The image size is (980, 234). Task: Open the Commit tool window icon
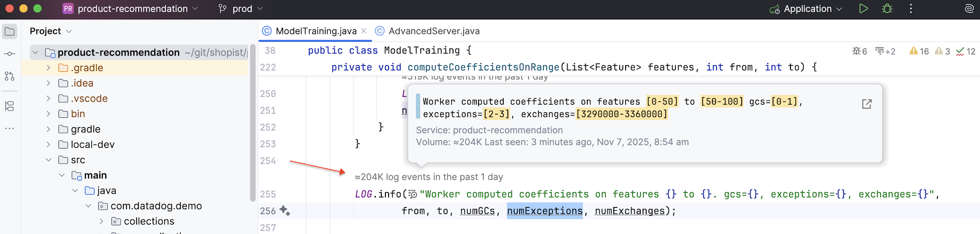coord(10,54)
